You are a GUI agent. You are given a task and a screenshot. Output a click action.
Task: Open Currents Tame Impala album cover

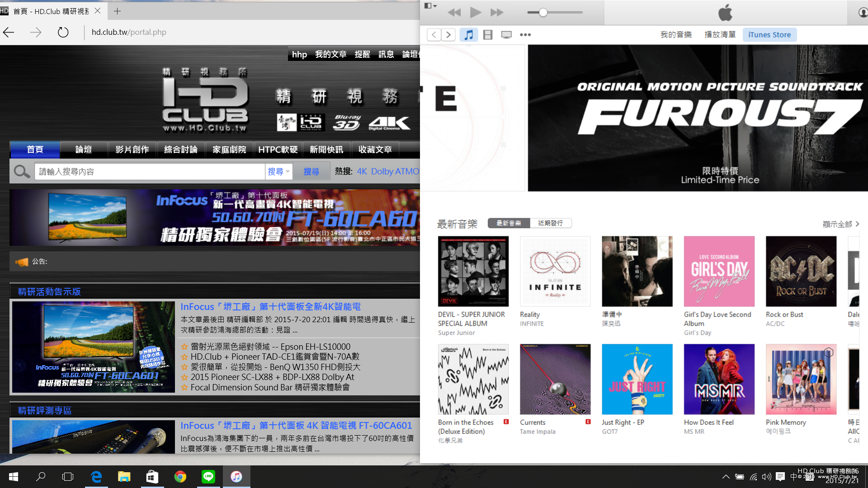tap(555, 379)
